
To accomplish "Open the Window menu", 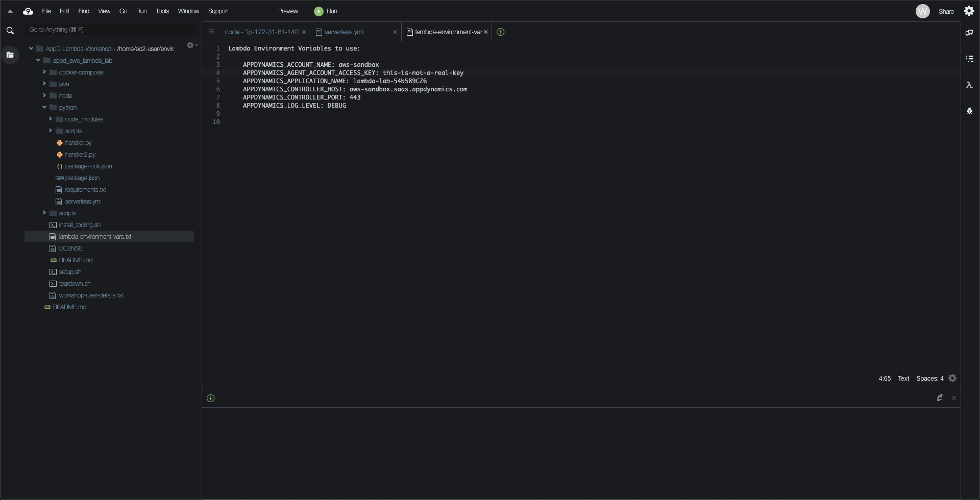I will pyautogui.click(x=188, y=11).
